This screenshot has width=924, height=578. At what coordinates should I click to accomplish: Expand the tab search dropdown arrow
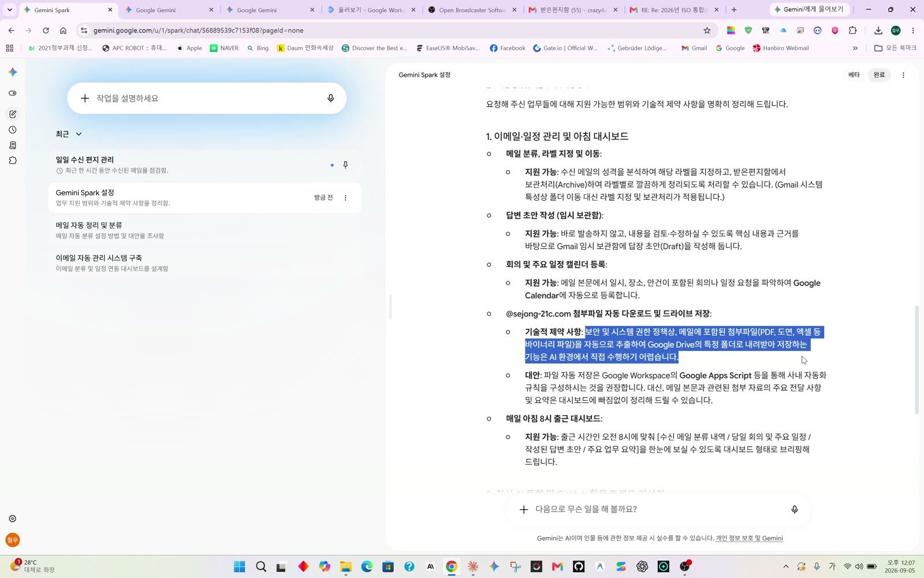pos(9,10)
